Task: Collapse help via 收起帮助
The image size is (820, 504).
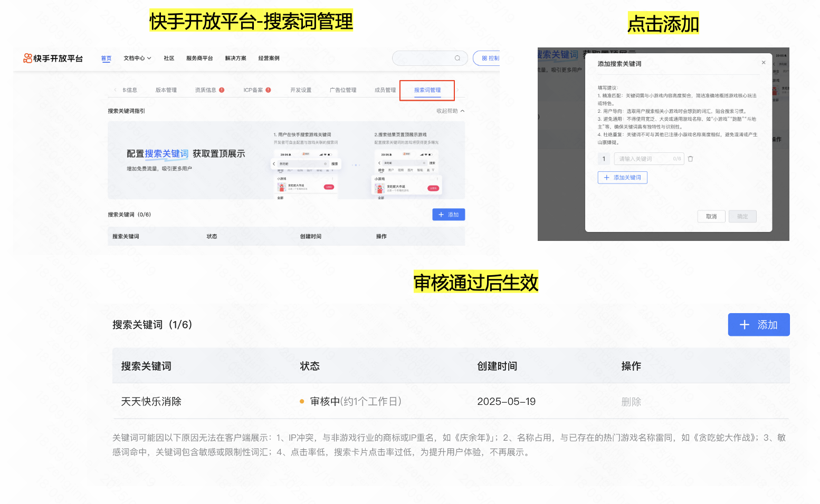Action: click(x=450, y=111)
